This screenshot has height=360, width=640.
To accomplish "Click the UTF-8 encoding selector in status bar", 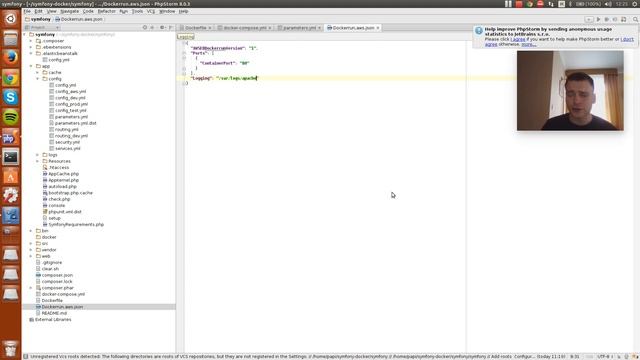I will (x=605, y=357).
